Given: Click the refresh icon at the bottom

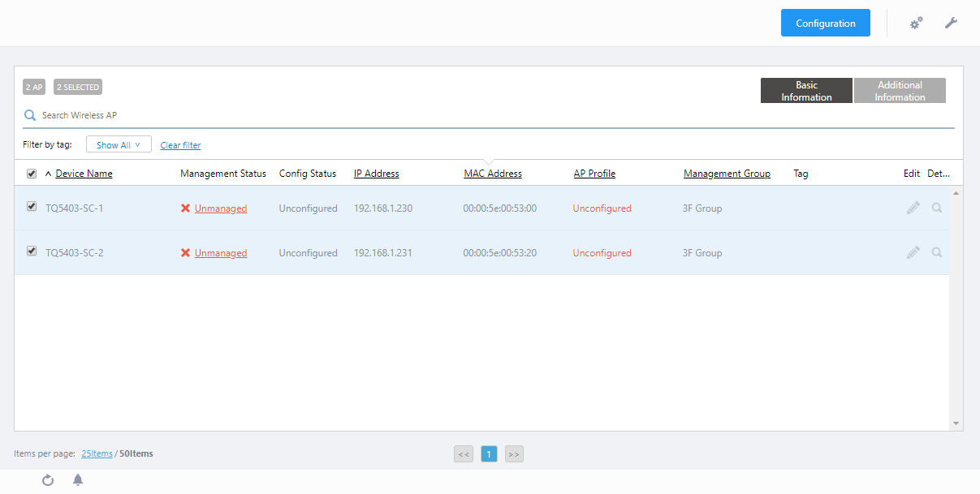Looking at the screenshot, I should pyautogui.click(x=48, y=480).
